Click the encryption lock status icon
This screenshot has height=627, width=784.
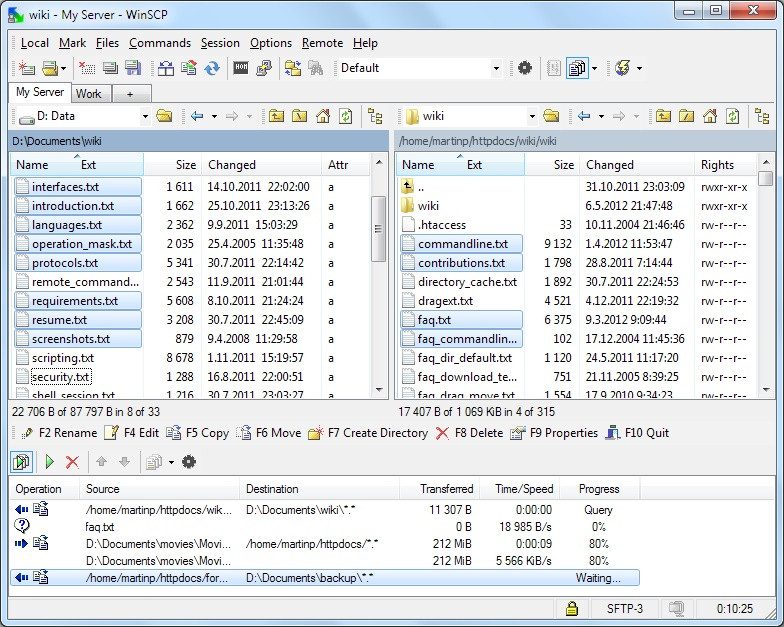(x=572, y=608)
